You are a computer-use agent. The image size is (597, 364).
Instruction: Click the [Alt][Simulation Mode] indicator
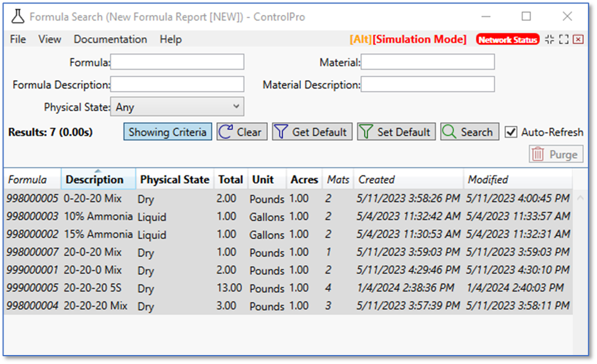(408, 39)
